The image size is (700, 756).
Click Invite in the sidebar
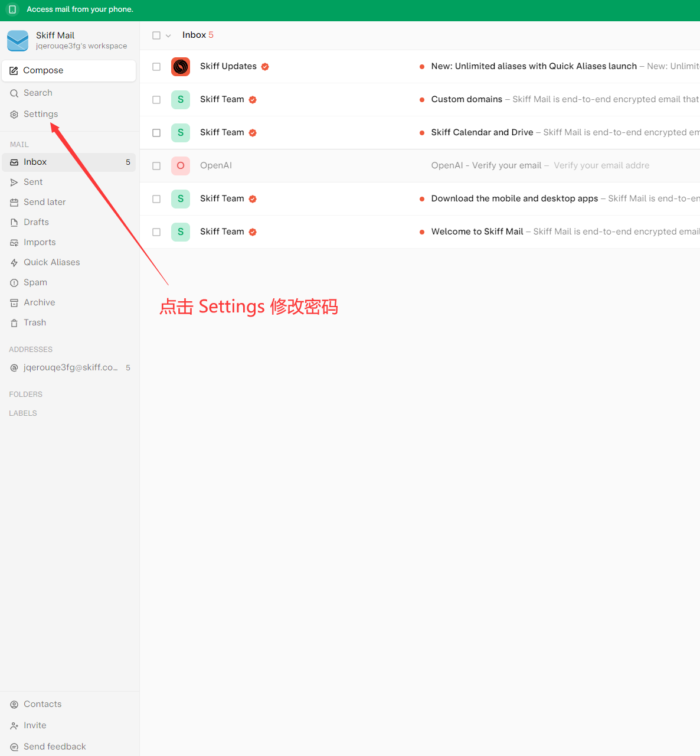click(69, 726)
